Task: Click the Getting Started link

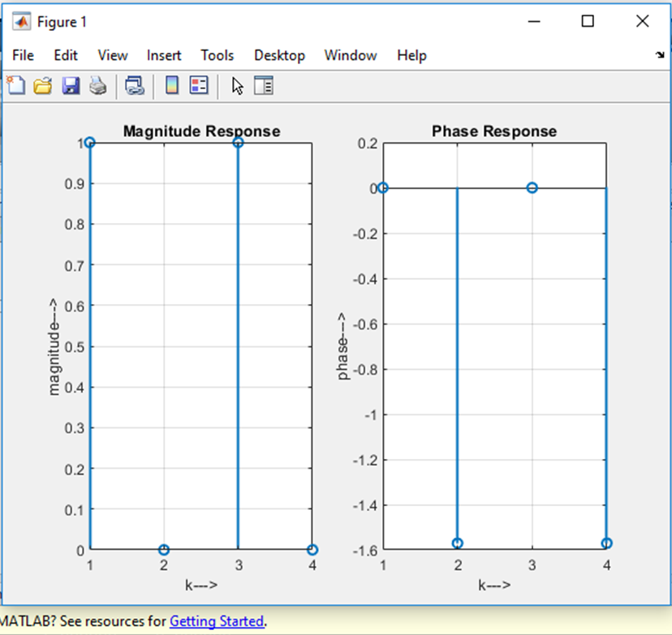Action: pyautogui.click(x=217, y=621)
